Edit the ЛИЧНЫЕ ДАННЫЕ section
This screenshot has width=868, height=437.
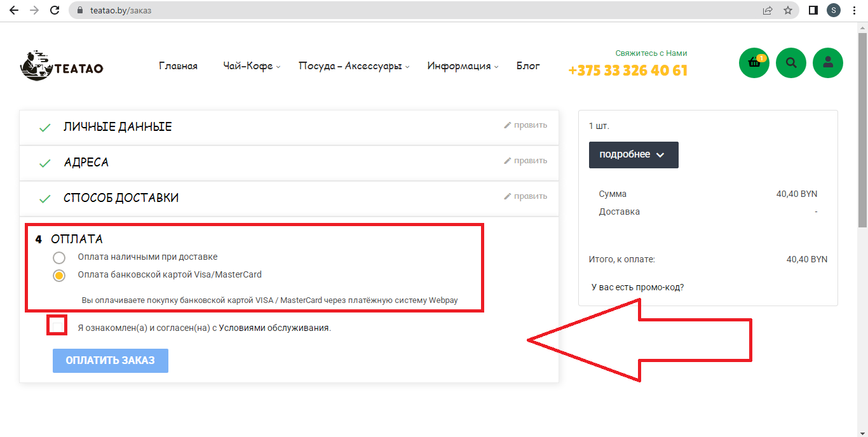[x=526, y=125]
